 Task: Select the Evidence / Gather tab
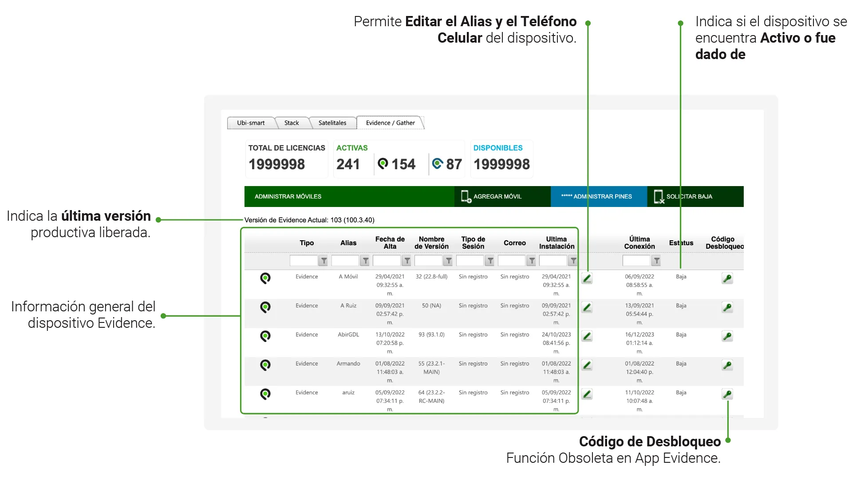pos(391,123)
